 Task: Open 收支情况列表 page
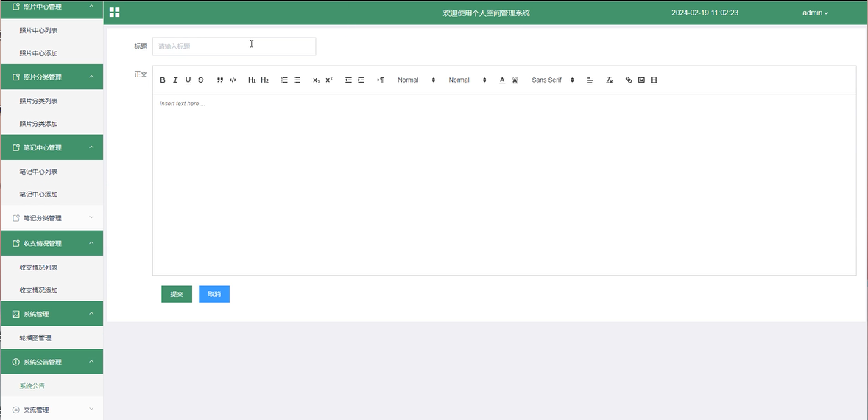(x=52, y=267)
